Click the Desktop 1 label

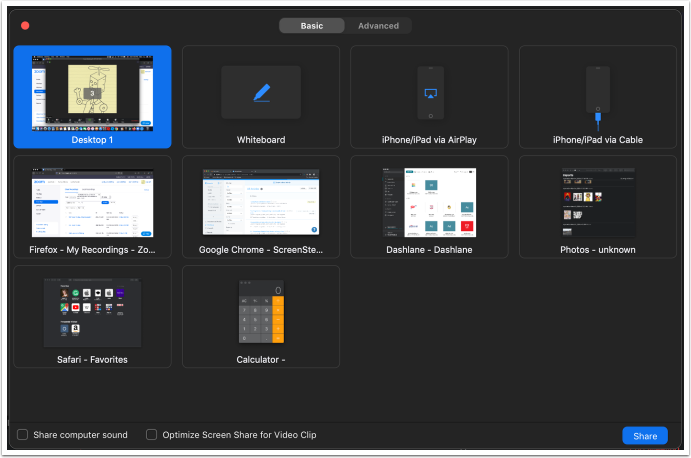point(92,140)
